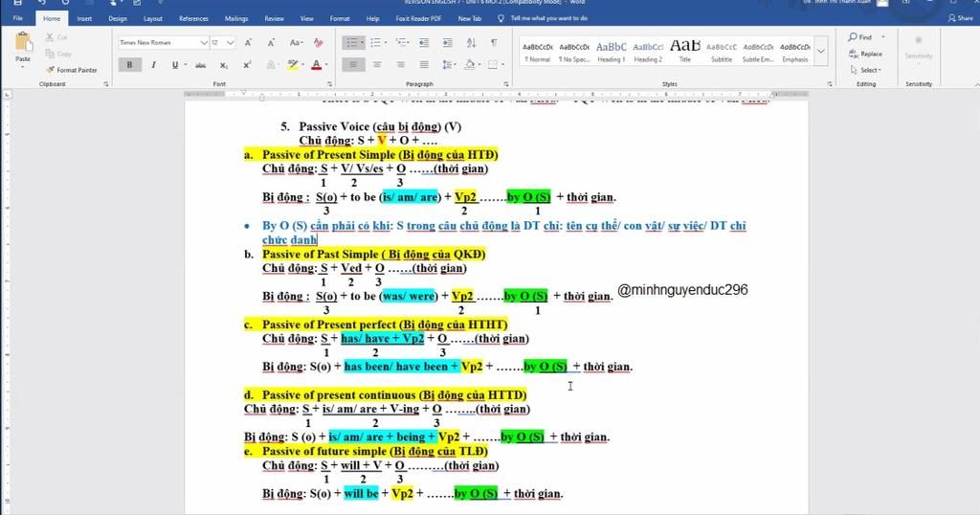Viewport: 980px width, 515px height.
Task: Switch to the Layout tab
Action: coord(152,18)
